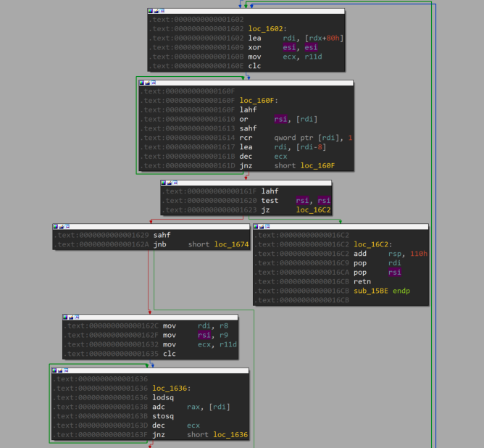Image resolution: width=484 pixels, height=448 pixels.
Task: Open the pencil edit icon on loc_1602 node
Action: point(157,11)
